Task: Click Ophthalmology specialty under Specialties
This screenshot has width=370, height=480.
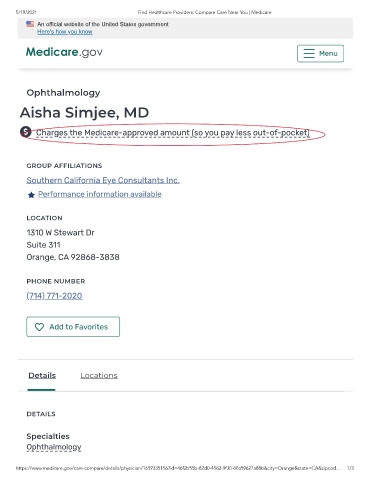Action: tap(54, 447)
